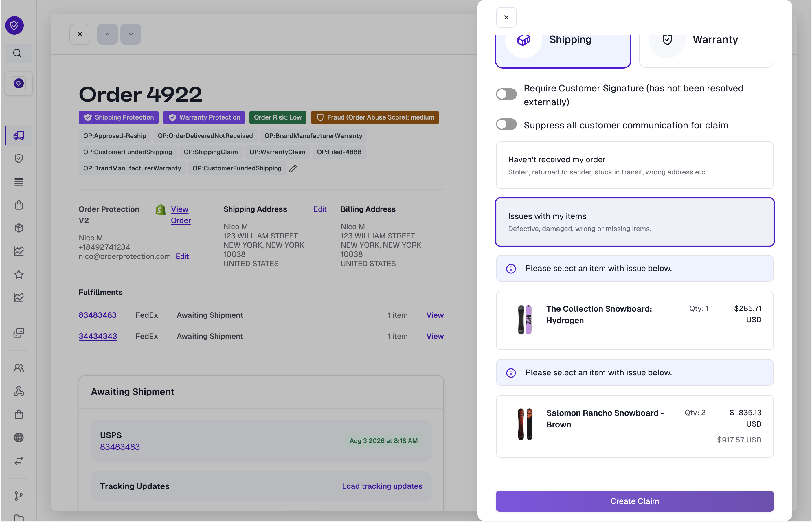Select Haven't received my order option
The height and width of the screenshot is (522, 812).
click(x=634, y=166)
